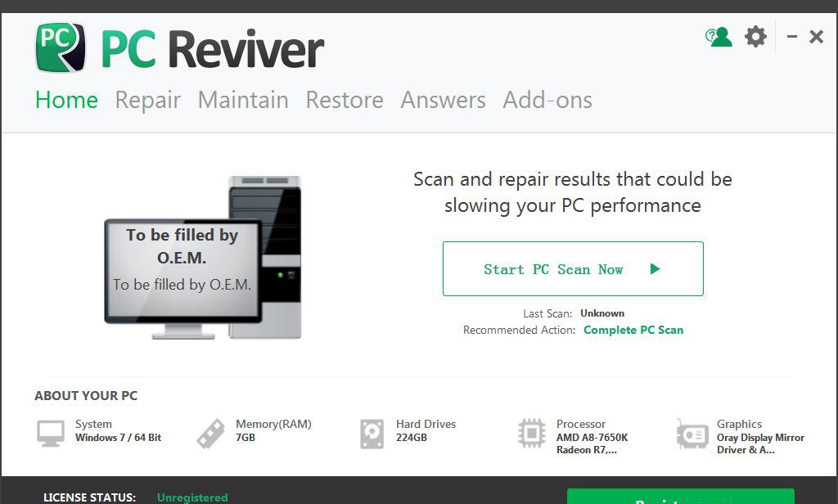Click the 'Hard Drives' label
The image size is (838, 504).
426,425
